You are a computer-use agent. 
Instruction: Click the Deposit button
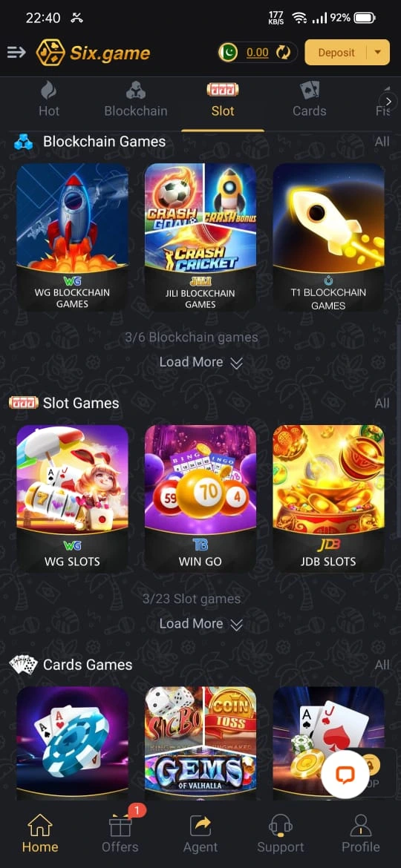(x=336, y=53)
